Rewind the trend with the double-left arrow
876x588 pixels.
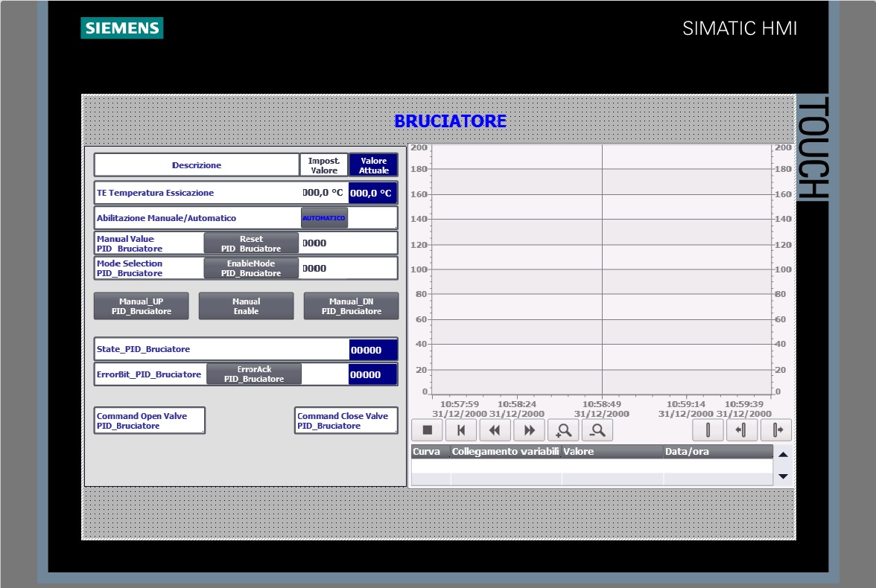tap(495, 430)
